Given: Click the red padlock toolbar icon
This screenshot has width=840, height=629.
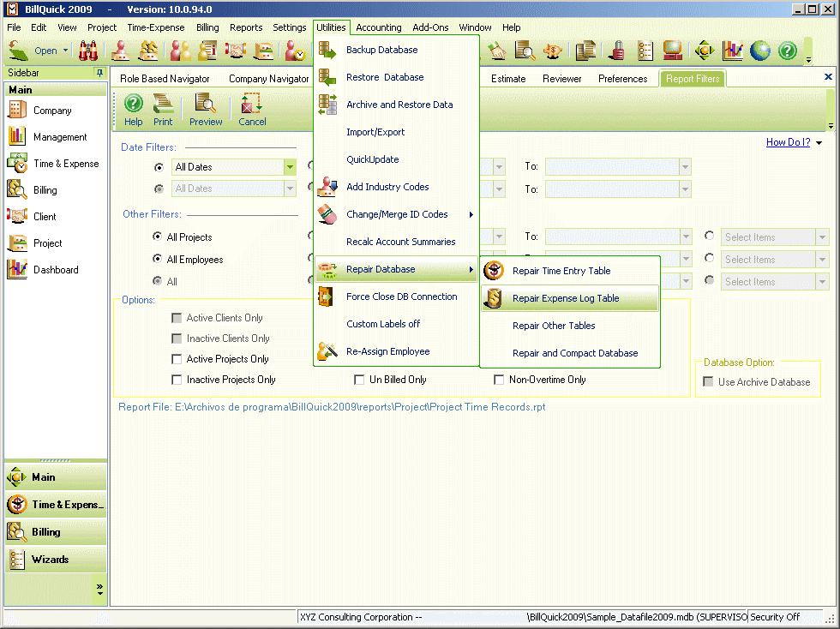Looking at the screenshot, I should (616, 51).
